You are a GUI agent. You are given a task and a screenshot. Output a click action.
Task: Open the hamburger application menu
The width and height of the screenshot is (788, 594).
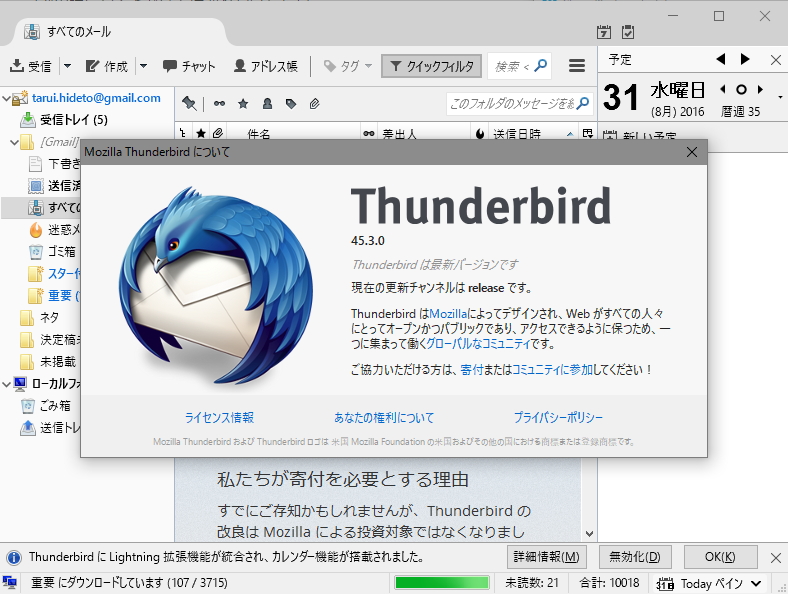(576, 66)
